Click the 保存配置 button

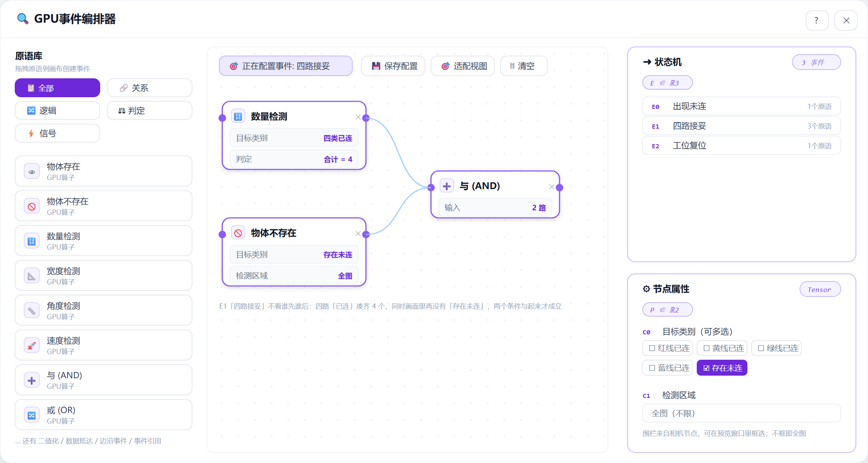tap(393, 66)
